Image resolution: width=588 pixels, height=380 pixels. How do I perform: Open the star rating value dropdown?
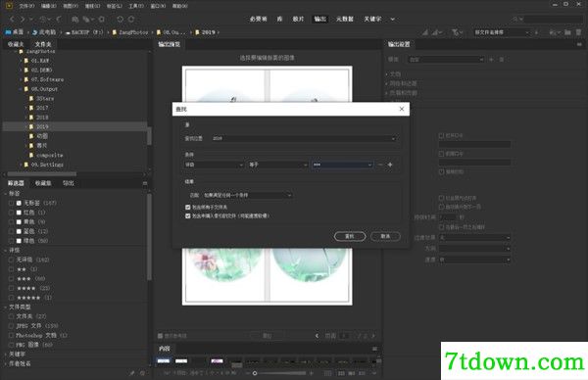pyautogui.click(x=342, y=165)
